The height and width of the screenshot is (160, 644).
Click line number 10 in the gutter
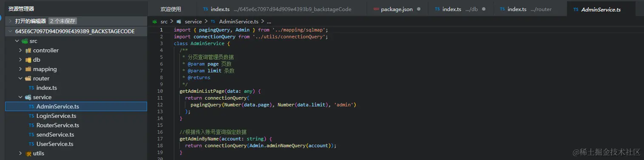(x=160, y=91)
